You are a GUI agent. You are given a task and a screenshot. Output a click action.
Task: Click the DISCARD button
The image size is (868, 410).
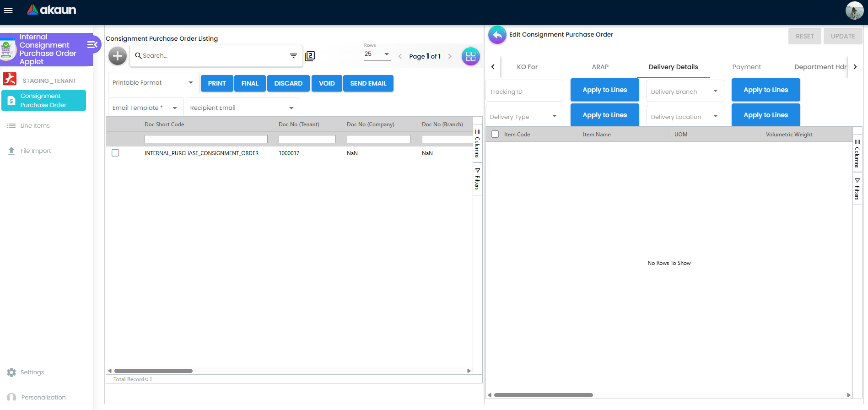pos(288,83)
